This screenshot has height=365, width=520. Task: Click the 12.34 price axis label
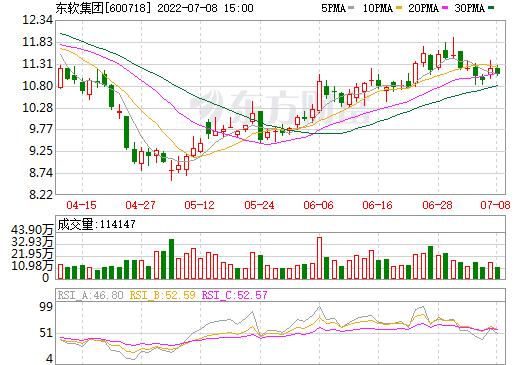(x=37, y=20)
